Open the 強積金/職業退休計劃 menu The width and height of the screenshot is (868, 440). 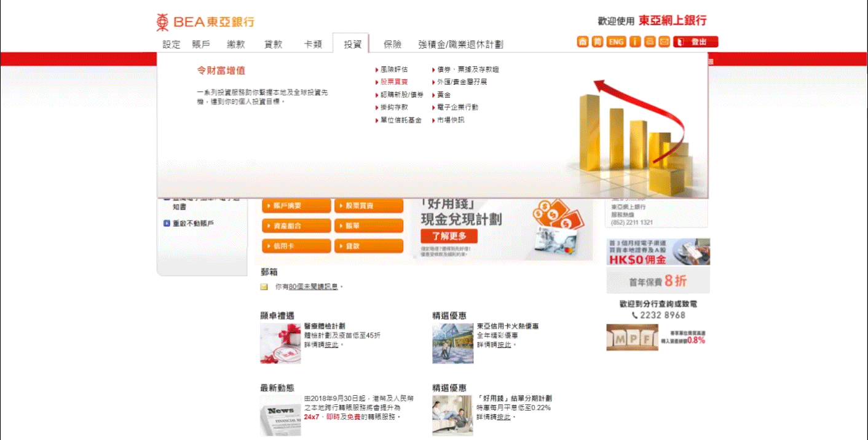[460, 44]
